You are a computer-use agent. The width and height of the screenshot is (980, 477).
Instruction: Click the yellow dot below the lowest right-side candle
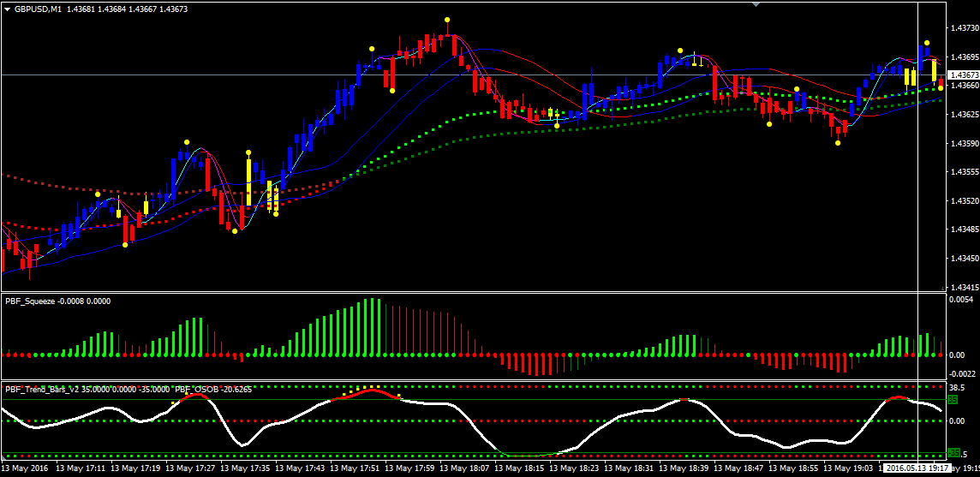[x=838, y=142]
